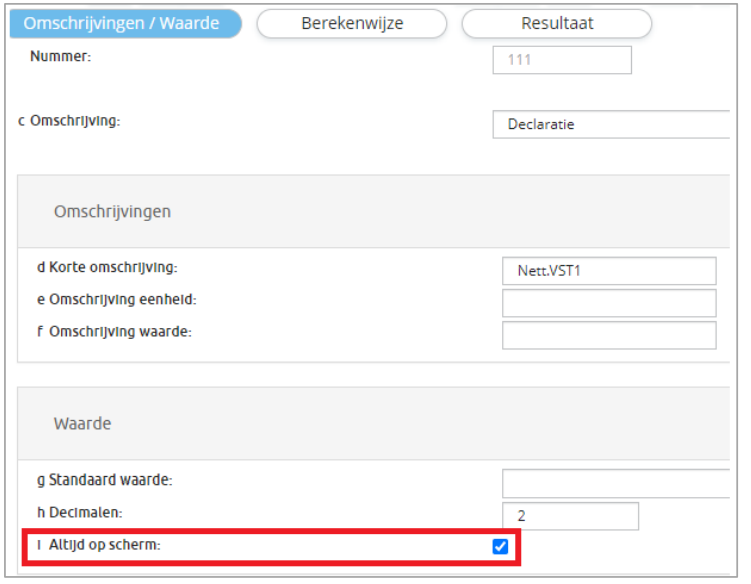Click the Standaard waarde label
This screenshot has height=584, width=751.
(111, 480)
